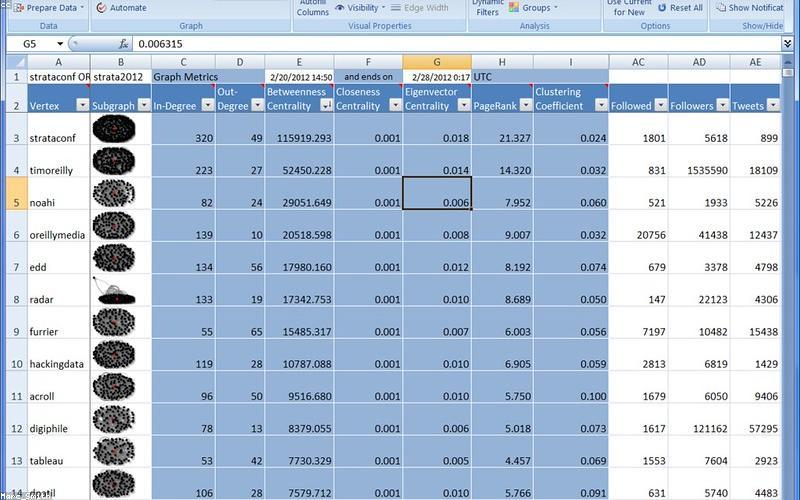Click the strataconf subgraph thumbnail

point(114,128)
